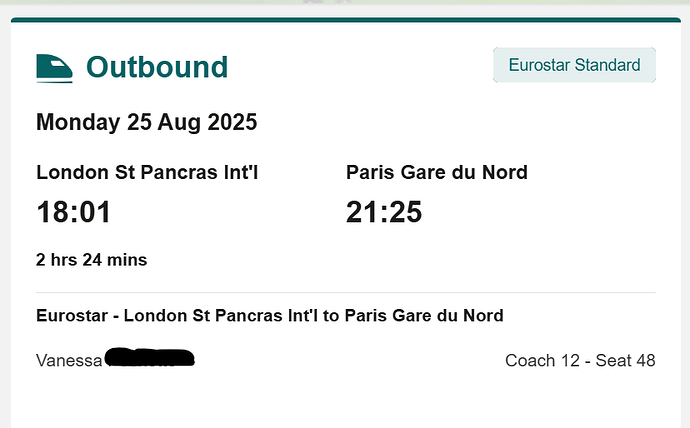Viewport: 690px width, 428px height.
Task: Click the green train icon
Action: tap(55, 67)
